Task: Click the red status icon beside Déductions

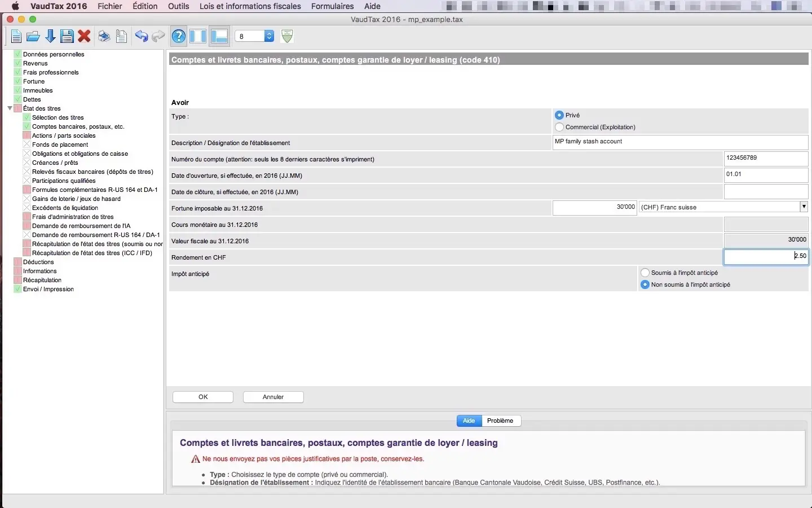Action: click(x=17, y=262)
